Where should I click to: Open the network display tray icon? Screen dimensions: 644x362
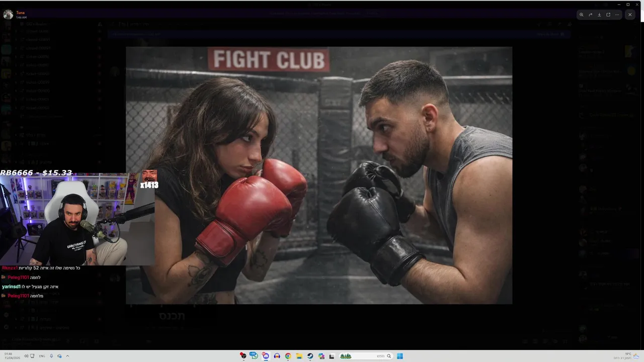32,356
